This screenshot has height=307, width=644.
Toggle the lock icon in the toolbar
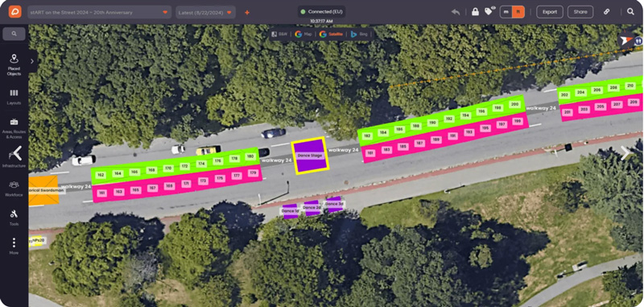(475, 12)
